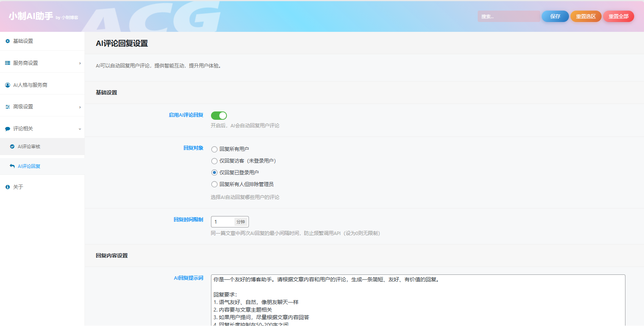
Task: Click the info icon beside 关于
Action: (8, 187)
